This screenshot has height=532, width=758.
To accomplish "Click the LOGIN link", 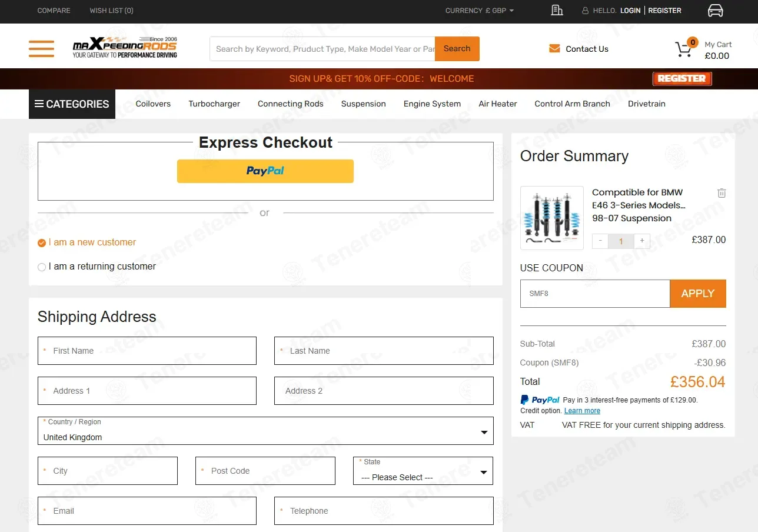I will click(x=630, y=11).
